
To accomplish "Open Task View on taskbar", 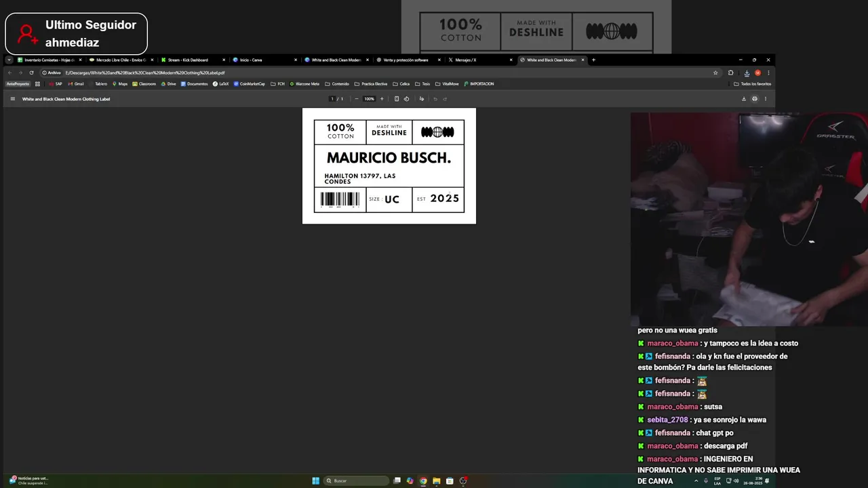I will (397, 481).
